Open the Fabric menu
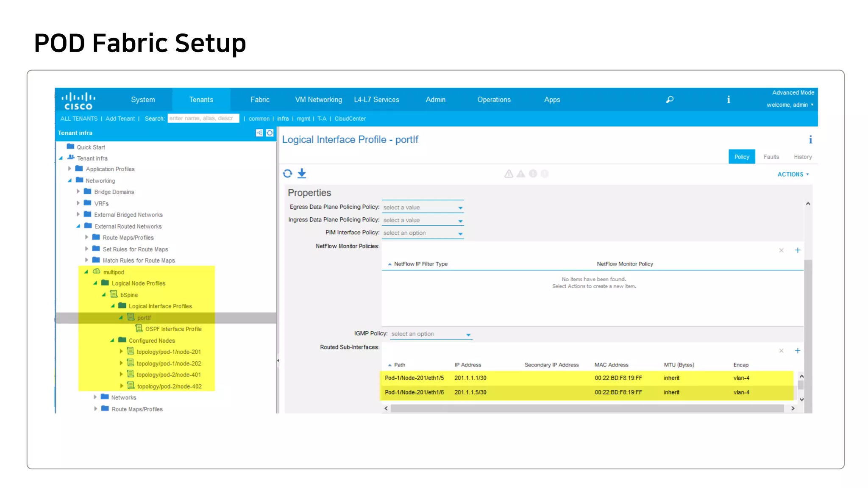Image resolution: width=868 pixels, height=488 pixels. 259,100
